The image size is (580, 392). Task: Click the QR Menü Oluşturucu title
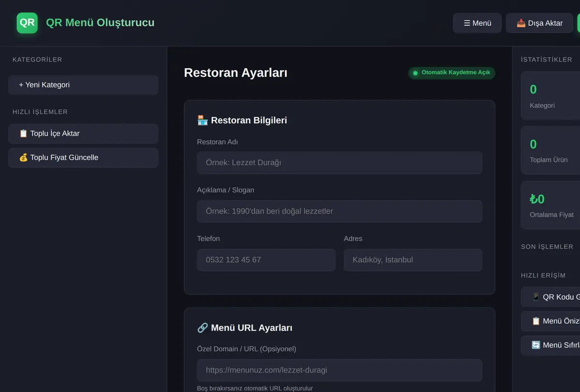pos(101,23)
